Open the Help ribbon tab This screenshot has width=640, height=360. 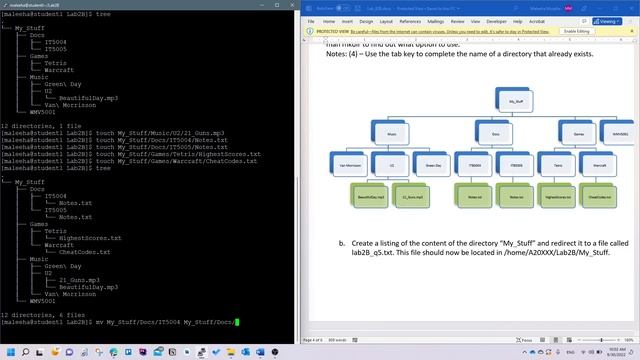(x=518, y=21)
